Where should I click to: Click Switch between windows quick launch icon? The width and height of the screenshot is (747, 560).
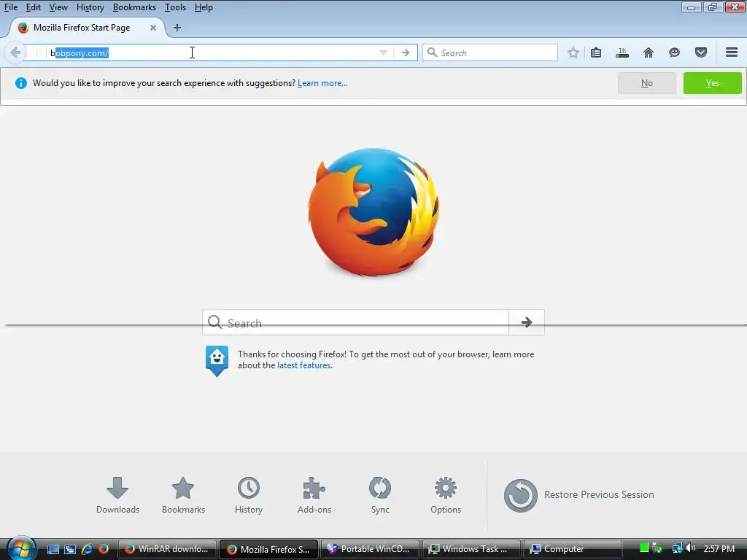click(x=70, y=549)
